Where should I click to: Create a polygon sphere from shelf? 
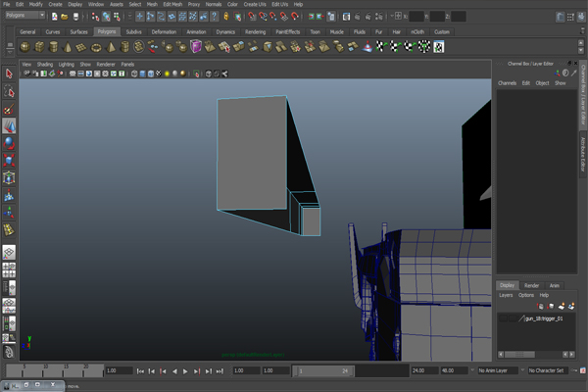click(x=25, y=47)
